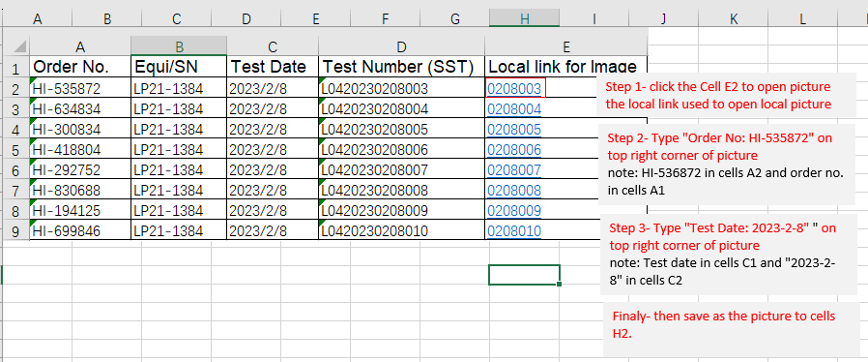
Task: Open the 0208007 image link
Action: click(513, 170)
